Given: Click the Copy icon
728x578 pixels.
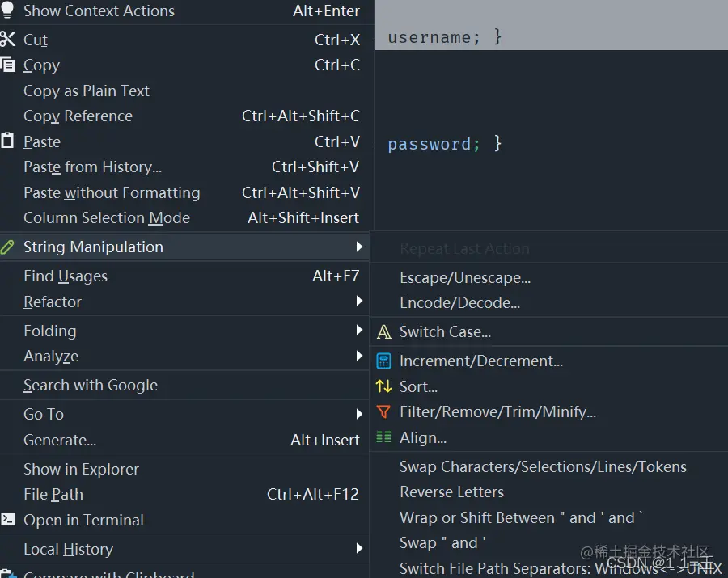Looking at the screenshot, I should point(7,65).
